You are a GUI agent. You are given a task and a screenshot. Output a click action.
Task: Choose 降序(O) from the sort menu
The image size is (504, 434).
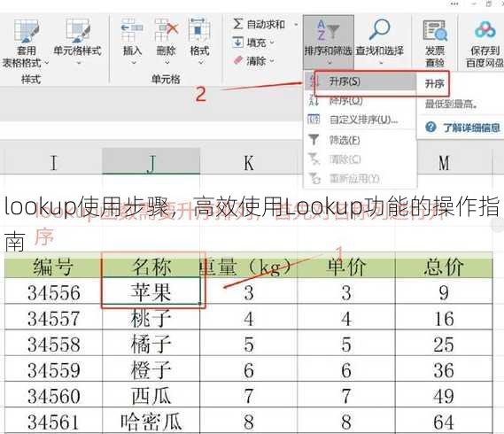pyautogui.click(x=361, y=101)
